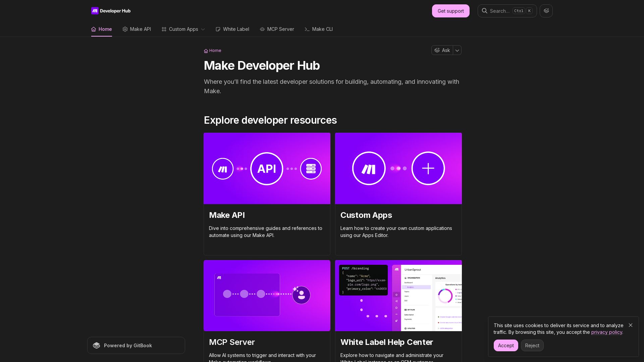This screenshot has width=644, height=362.
Task: Open the Make API card image
Action: [267, 169]
